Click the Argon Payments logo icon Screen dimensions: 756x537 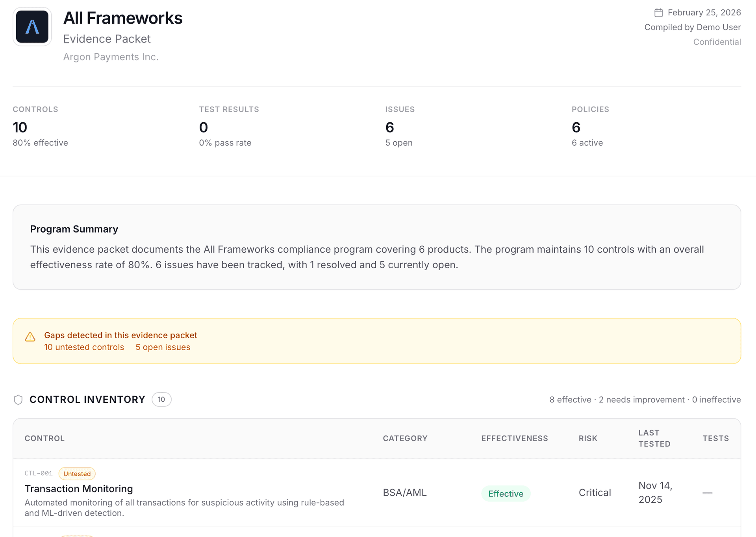coord(32,27)
